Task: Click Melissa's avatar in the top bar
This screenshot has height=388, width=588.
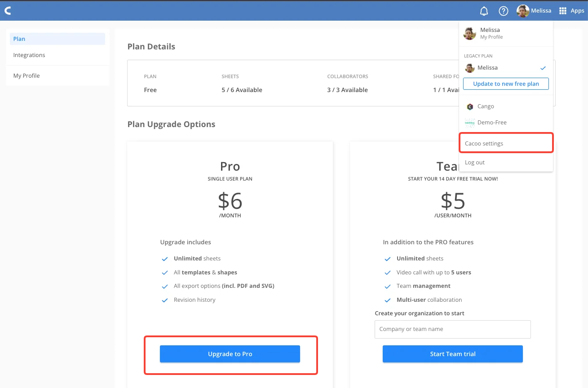Action: pos(523,11)
